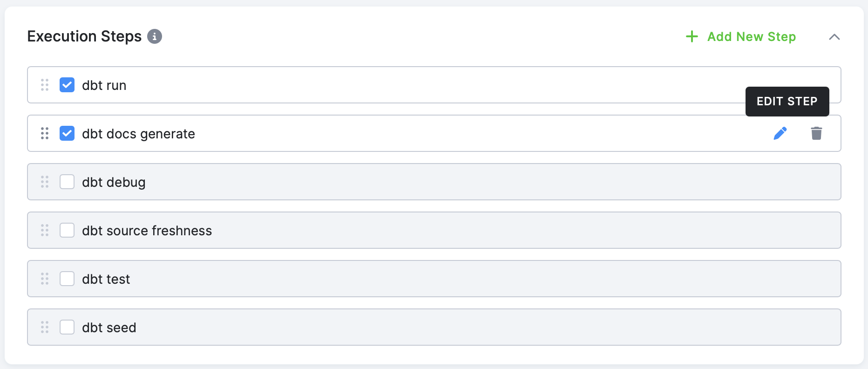Select the dbt test drag handle
This screenshot has width=868, height=369.
(x=45, y=279)
